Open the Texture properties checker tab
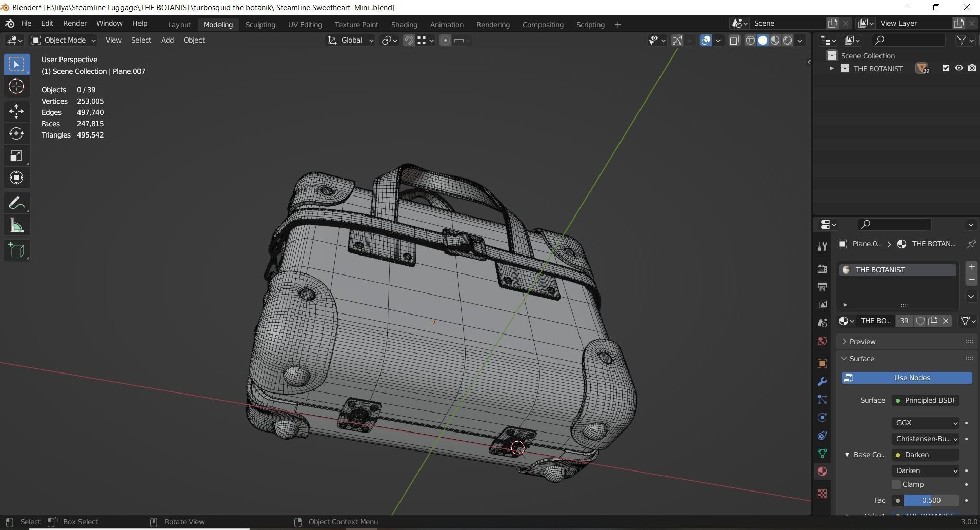Image resolution: width=980 pixels, height=530 pixels. pyautogui.click(x=822, y=494)
